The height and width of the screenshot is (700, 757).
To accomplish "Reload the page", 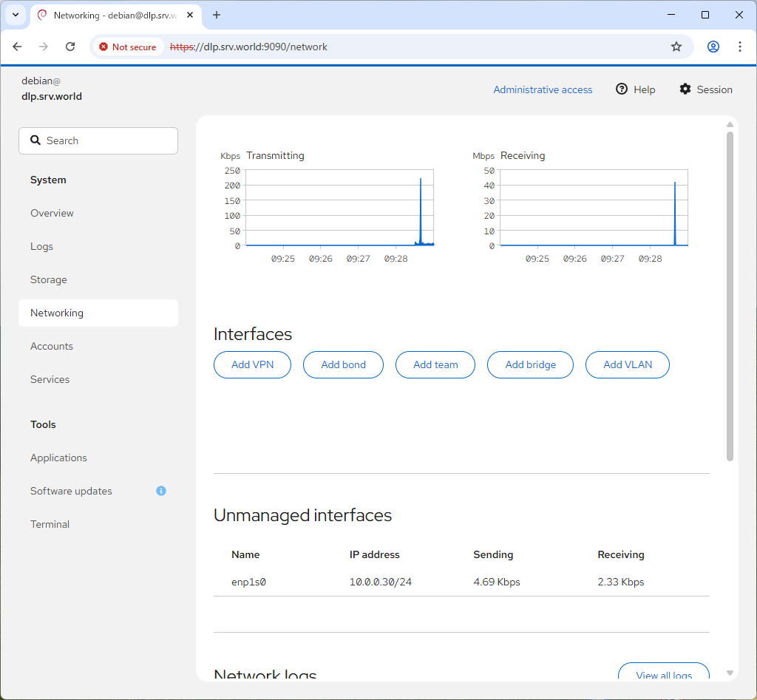I will 70,47.
